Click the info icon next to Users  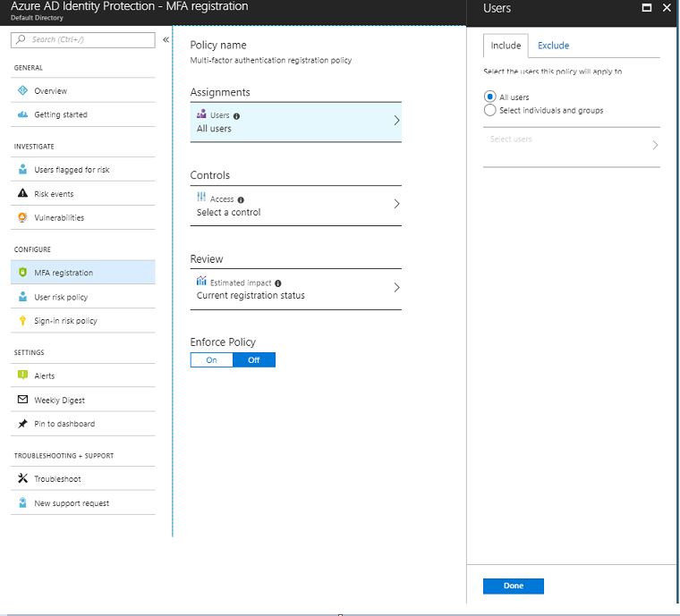pos(236,116)
